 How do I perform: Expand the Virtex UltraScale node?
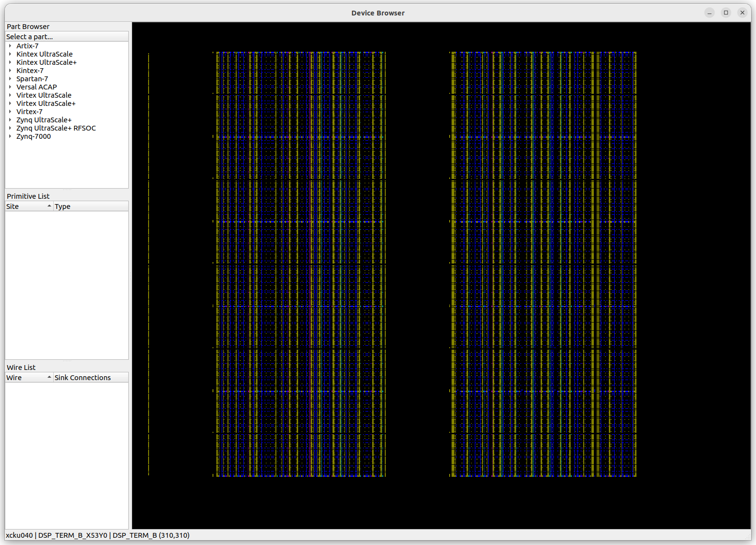coord(10,95)
